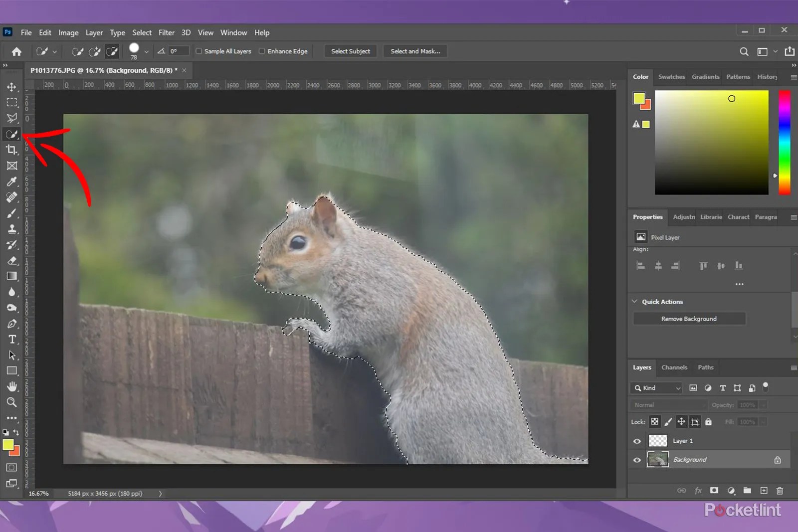Viewport: 798px width, 532px height.
Task: Activate the Clone Stamp tool
Action: pos(11,229)
